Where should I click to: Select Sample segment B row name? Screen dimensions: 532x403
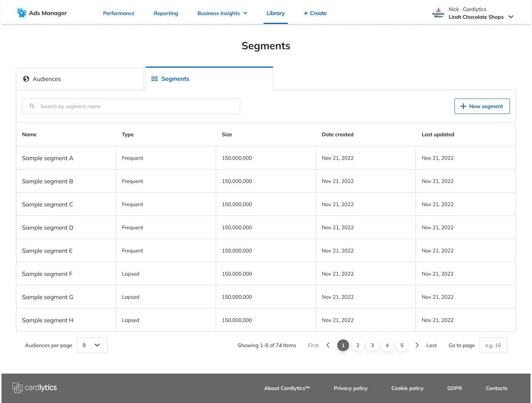click(x=47, y=181)
